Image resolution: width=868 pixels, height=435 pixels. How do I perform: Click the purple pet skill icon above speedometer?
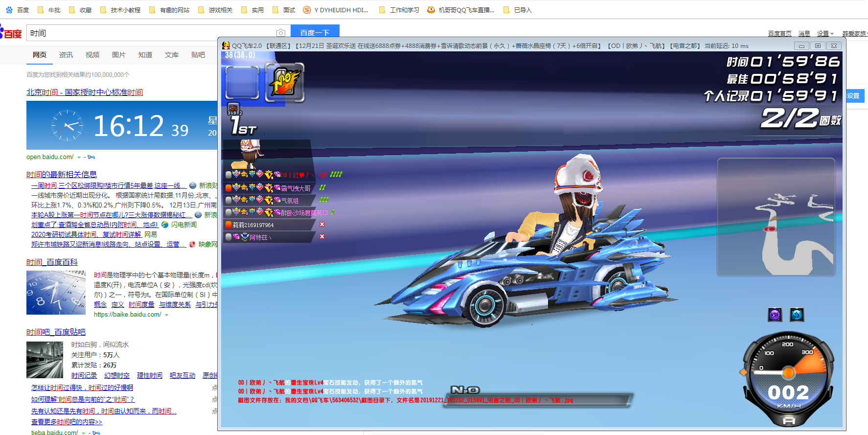click(x=775, y=315)
